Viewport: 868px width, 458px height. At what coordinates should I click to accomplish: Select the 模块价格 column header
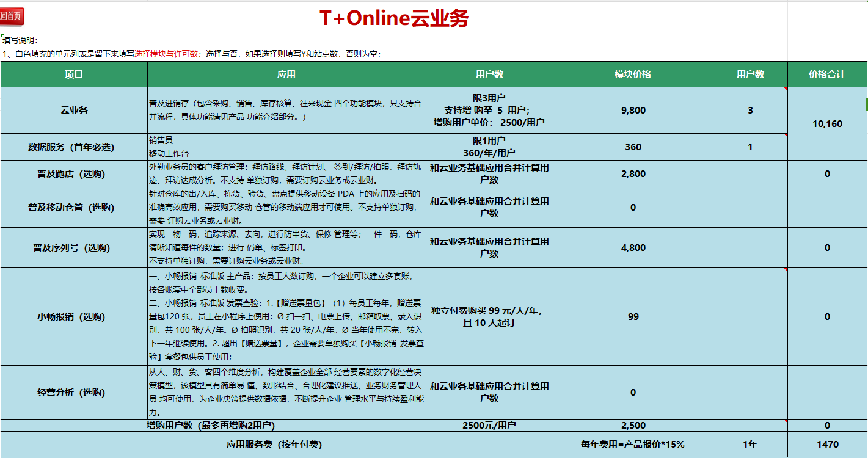633,75
